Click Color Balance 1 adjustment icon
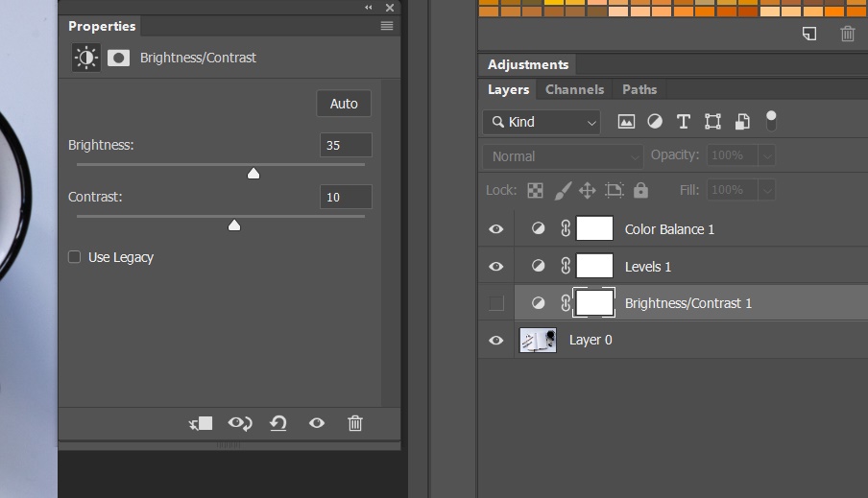 (x=538, y=228)
